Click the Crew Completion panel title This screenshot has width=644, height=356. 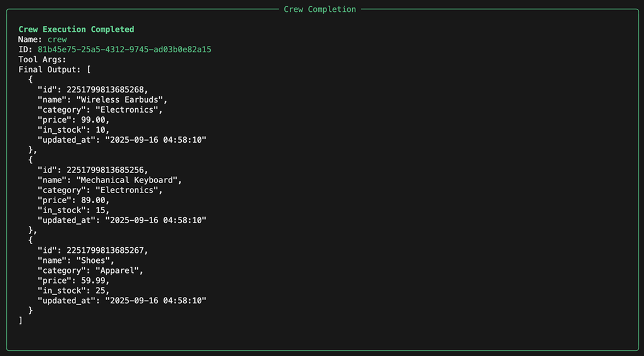coord(319,9)
